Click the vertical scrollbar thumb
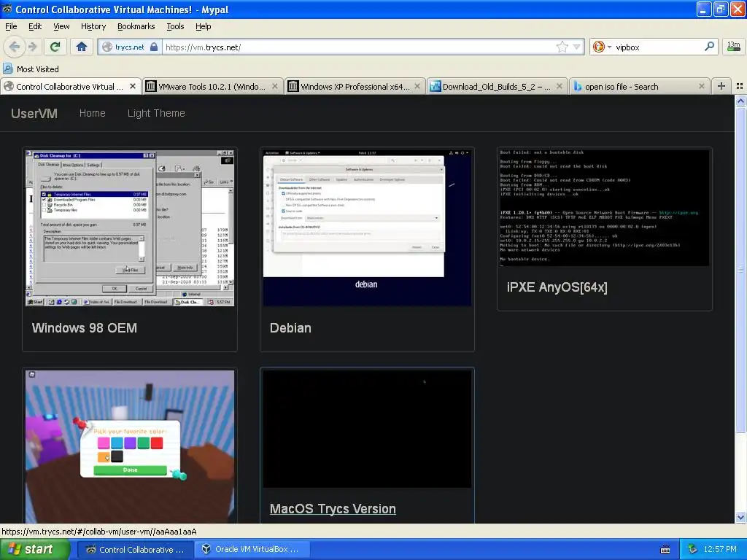The image size is (747, 560). (x=740, y=270)
